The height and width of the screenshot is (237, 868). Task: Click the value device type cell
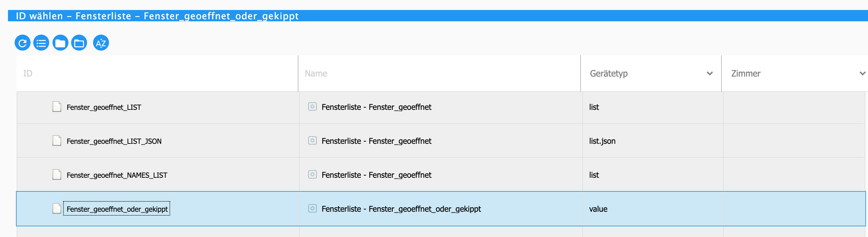click(x=598, y=209)
